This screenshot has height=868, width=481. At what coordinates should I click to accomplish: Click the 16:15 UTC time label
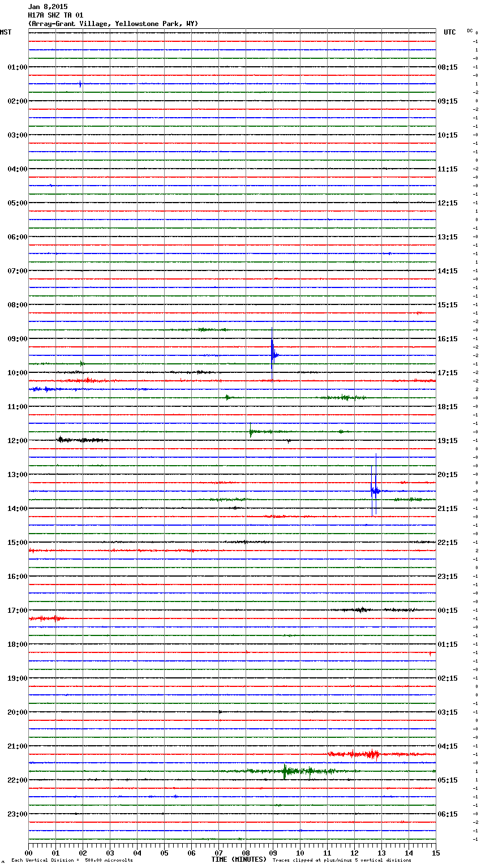[448, 339]
